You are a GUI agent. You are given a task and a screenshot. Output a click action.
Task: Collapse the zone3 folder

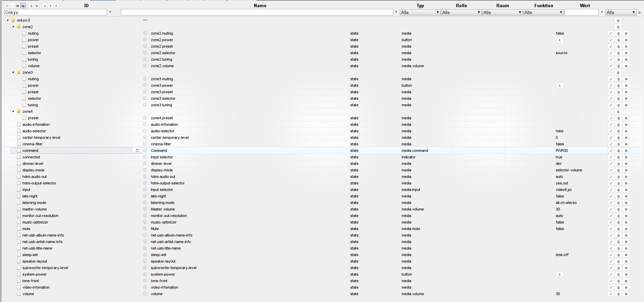pyautogui.click(x=13, y=73)
